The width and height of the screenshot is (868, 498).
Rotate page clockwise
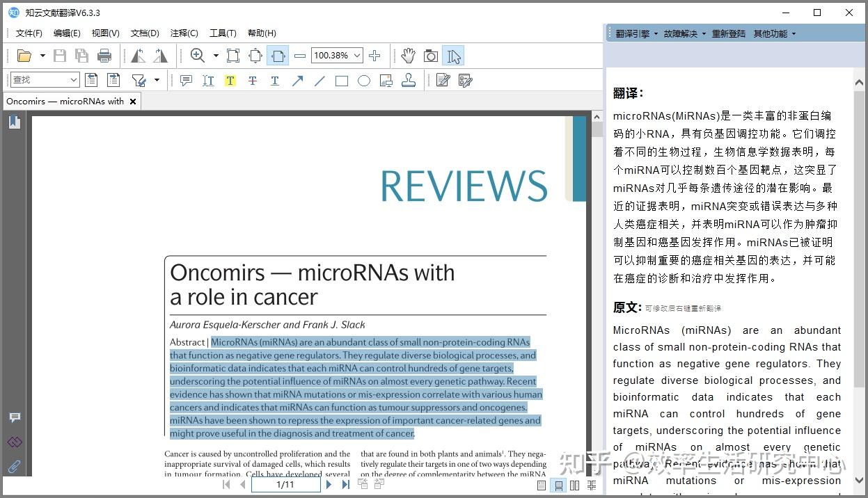[x=161, y=56]
